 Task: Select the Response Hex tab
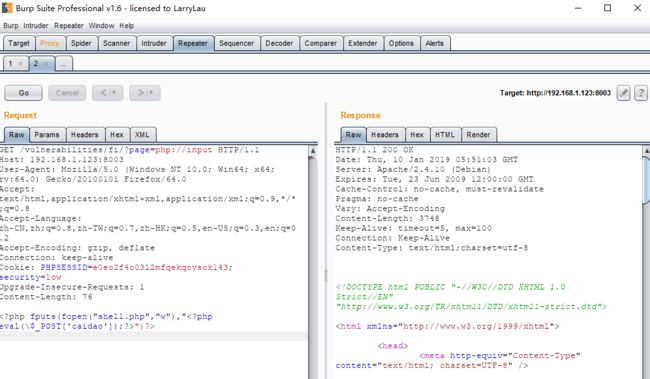point(417,135)
